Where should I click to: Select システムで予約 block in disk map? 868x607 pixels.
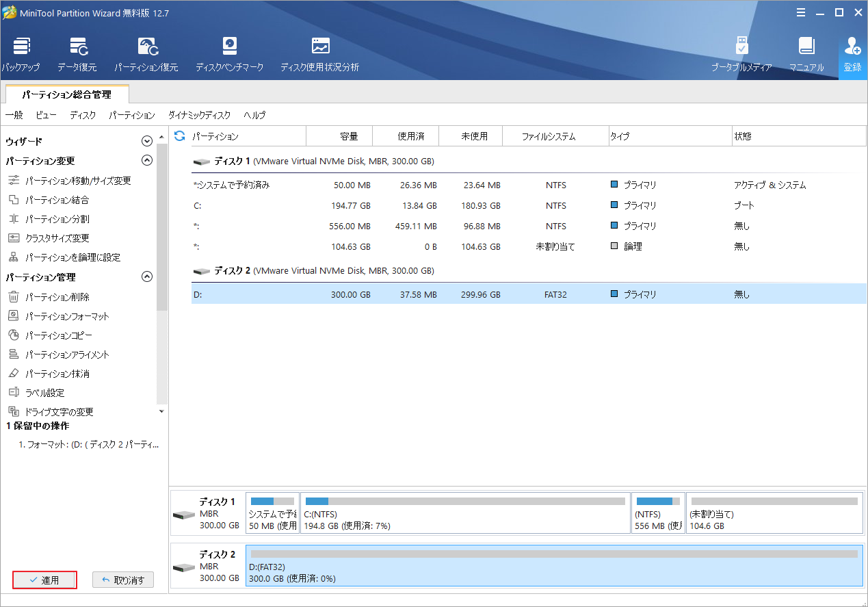(272, 513)
